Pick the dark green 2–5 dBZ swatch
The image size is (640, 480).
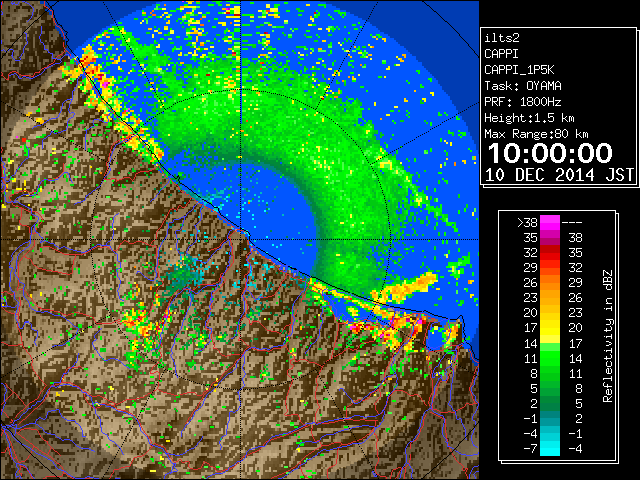pos(550,403)
